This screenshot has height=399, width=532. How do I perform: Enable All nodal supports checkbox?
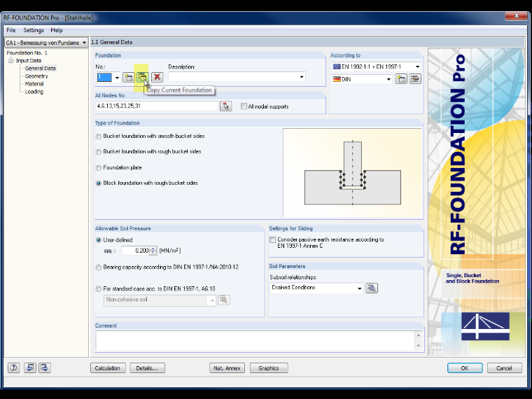click(244, 106)
